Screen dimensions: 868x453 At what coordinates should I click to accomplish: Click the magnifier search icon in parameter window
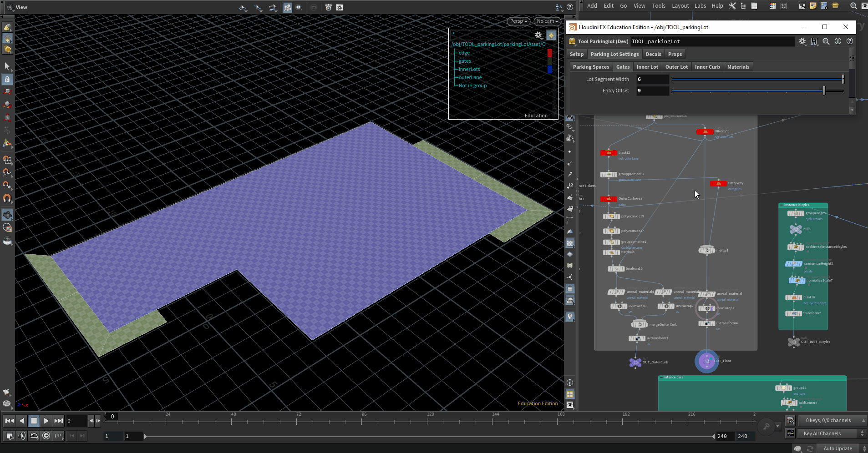click(x=826, y=41)
